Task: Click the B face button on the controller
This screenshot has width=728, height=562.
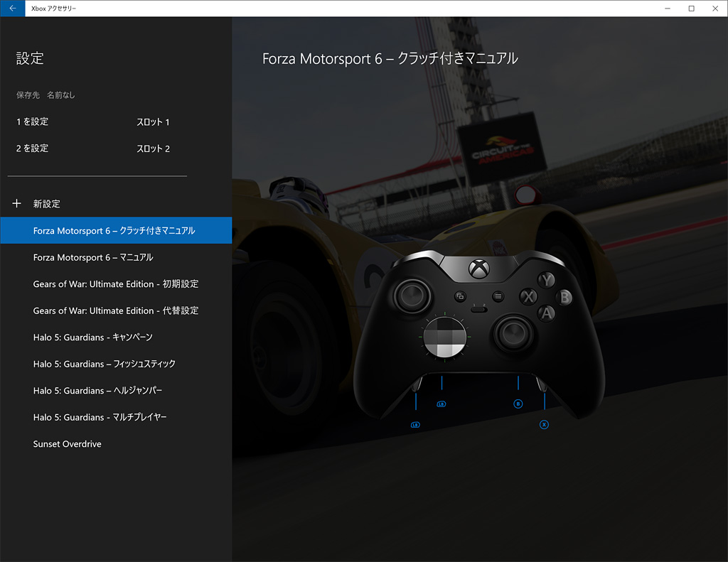Action: point(564,297)
